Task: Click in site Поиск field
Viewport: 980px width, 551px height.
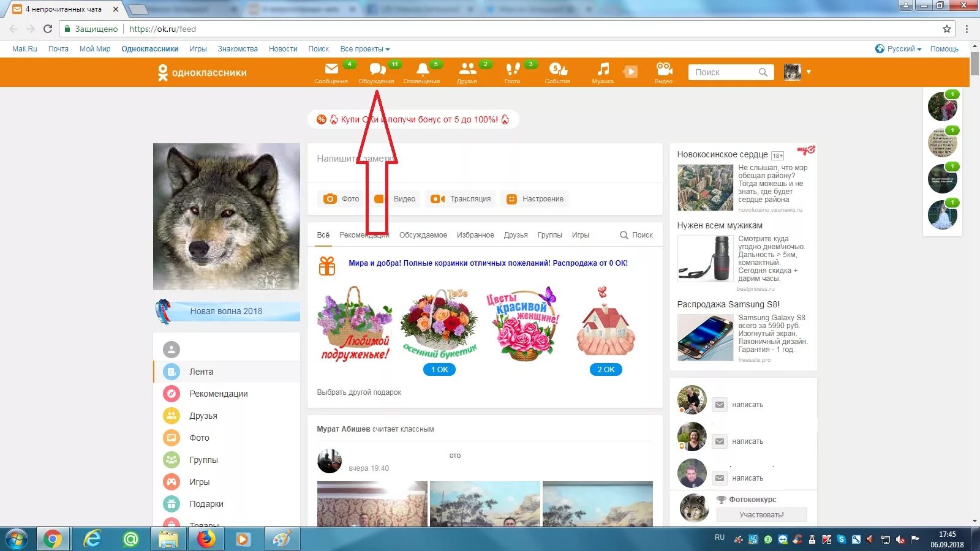Action: 731,72
